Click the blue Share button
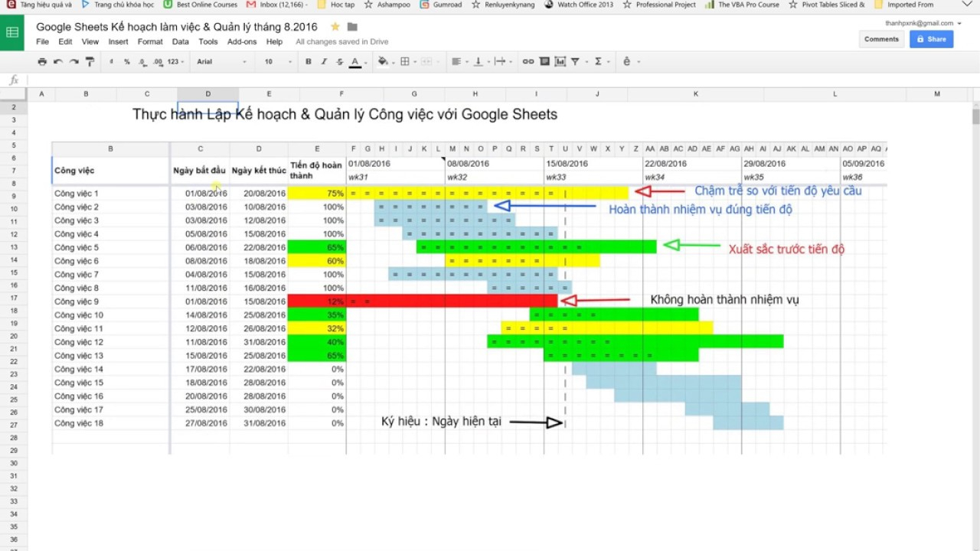 pyautogui.click(x=931, y=39)
